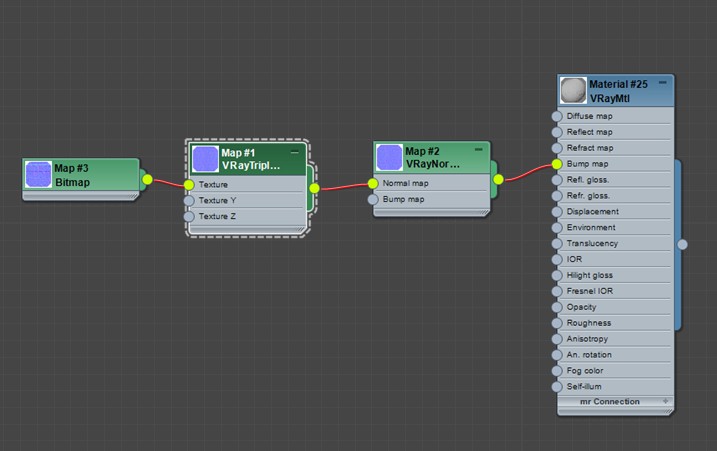Click the Material #25 sphere preview thumbnail
This screenshot has width=717, height=451.
click(x=573, y=90)
